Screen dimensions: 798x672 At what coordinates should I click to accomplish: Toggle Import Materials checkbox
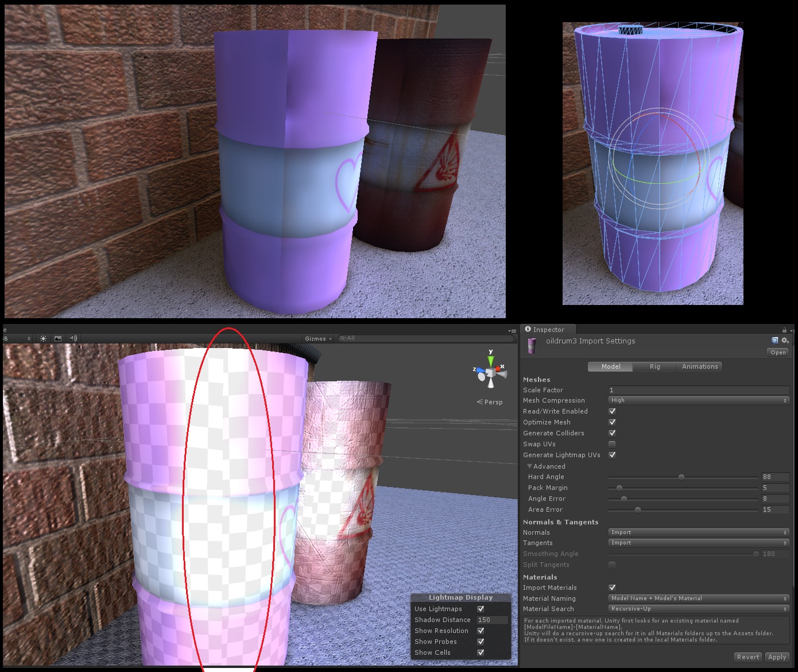pos(612,588)
